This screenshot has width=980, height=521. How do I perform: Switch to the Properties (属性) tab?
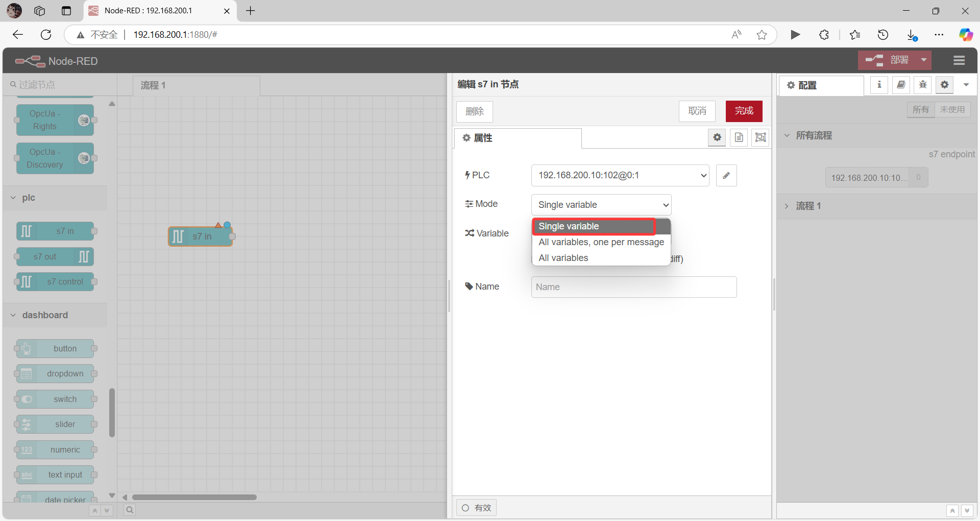coord(518,138)
